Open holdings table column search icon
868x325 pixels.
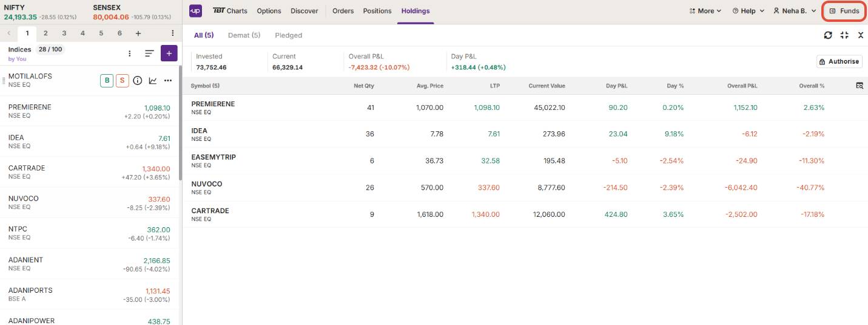pos(860,86)
